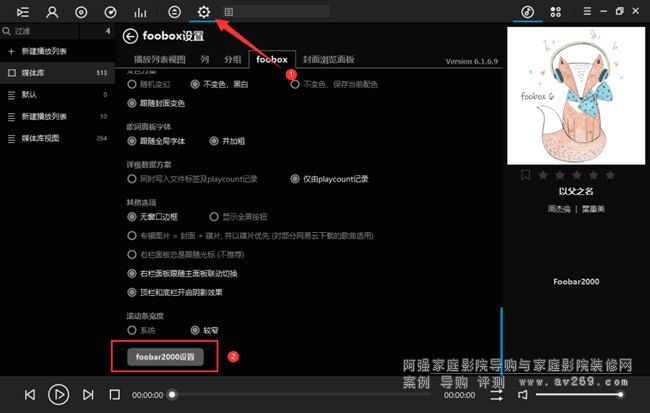Select 系统 scrollbar width option
The image size is (650, 413).
(x=132, y=330)
